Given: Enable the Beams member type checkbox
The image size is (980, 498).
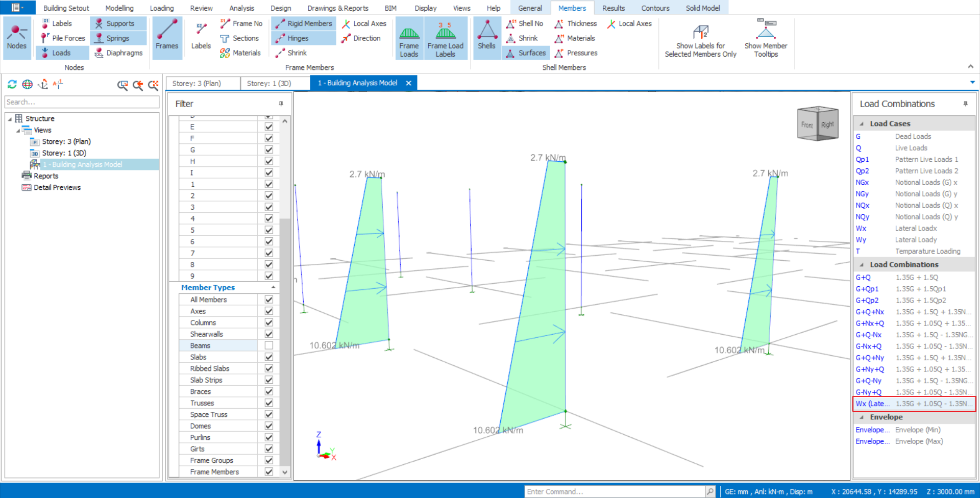Looking at the screenshot, I should 268,345.
